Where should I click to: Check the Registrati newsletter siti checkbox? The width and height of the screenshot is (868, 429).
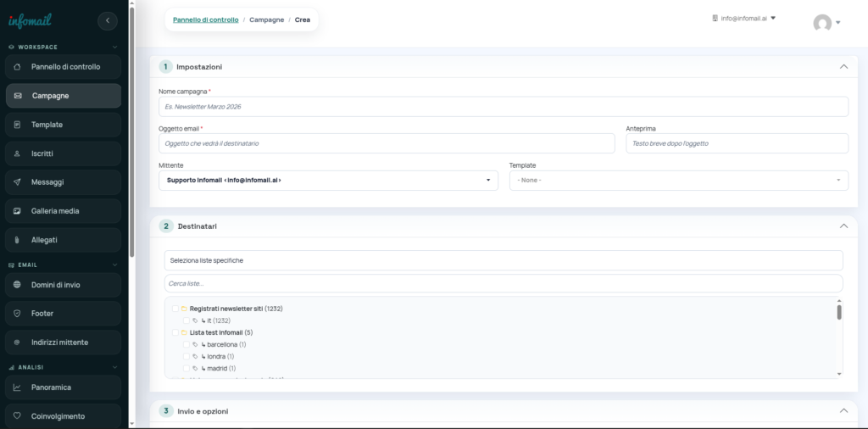pyautogui.click(x=175, y=309)
